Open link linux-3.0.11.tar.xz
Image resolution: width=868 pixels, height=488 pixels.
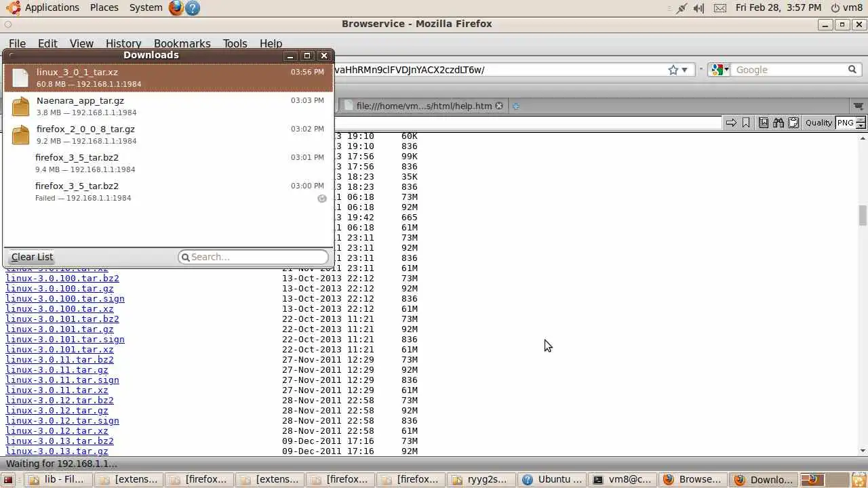57,390
